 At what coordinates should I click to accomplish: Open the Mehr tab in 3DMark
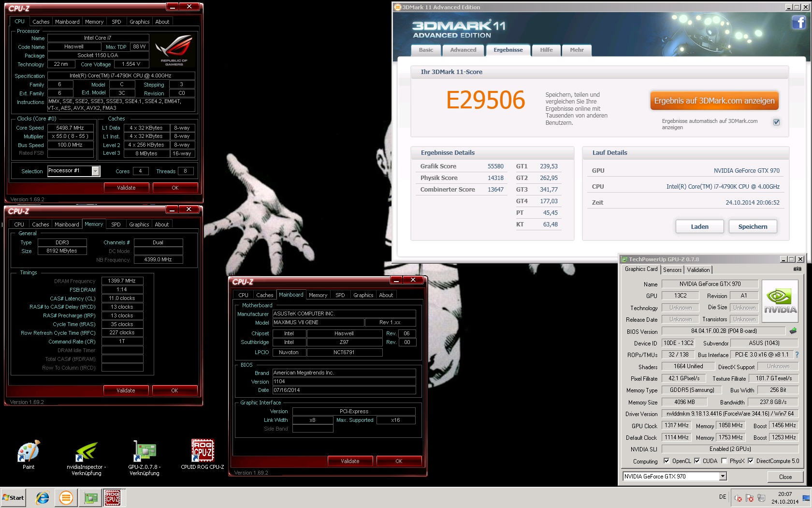pyautogui.click(x=577, y=50)
